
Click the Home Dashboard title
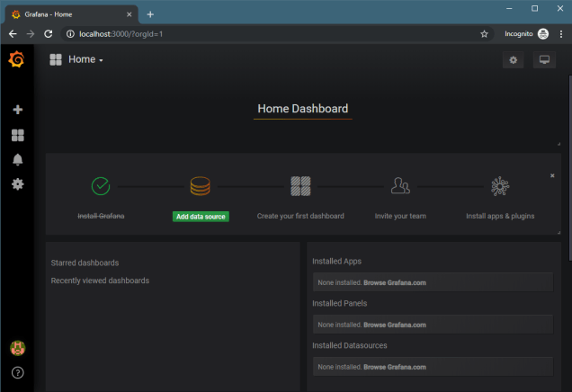pyautogui.click(x=303, y=109)
